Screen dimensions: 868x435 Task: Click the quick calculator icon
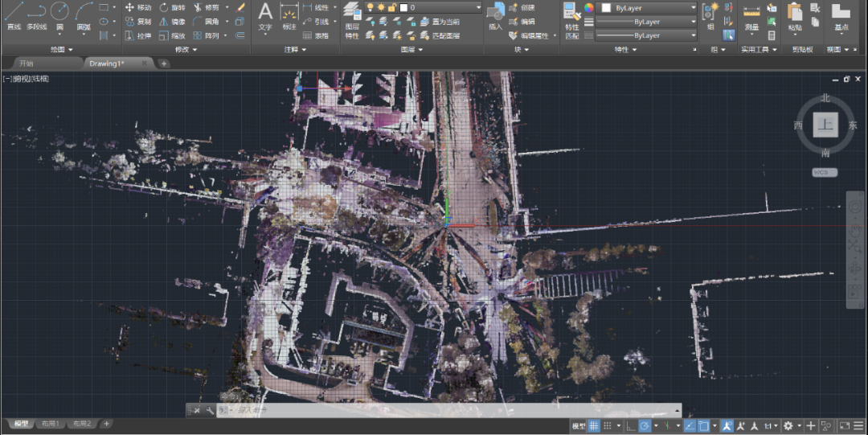coord(772,35)
